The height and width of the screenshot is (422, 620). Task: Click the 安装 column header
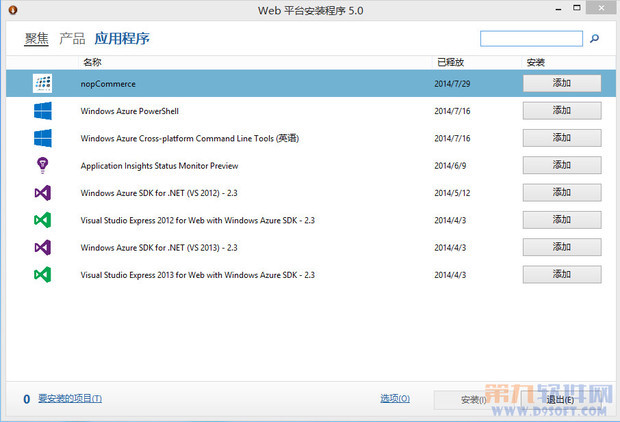coord(535,62)
